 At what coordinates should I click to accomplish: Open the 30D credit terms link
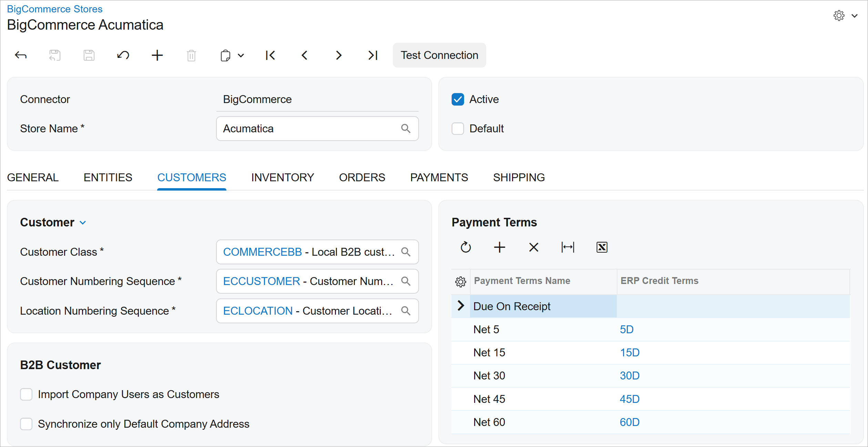click(x=630, y=376)
